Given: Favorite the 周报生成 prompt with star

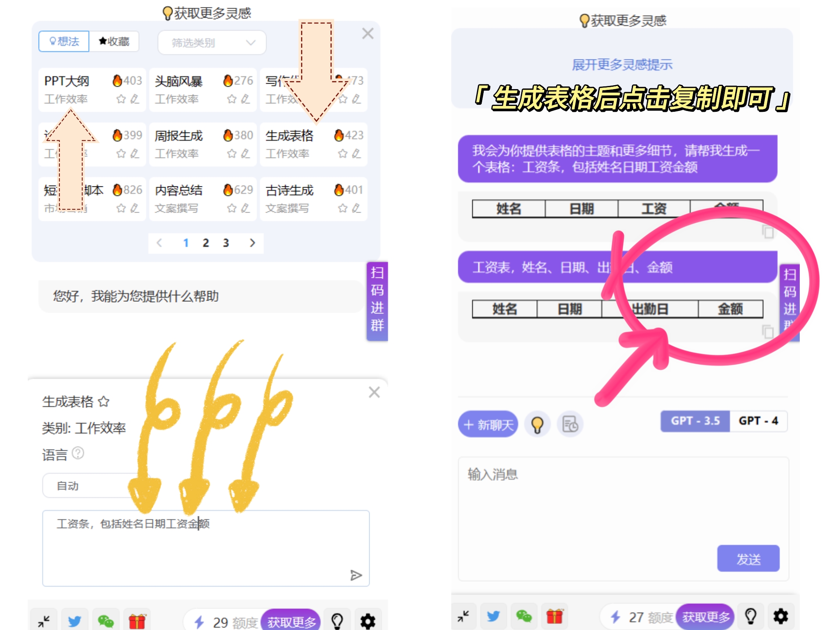Looking at the screenshot, I should (x=232, y=154).
